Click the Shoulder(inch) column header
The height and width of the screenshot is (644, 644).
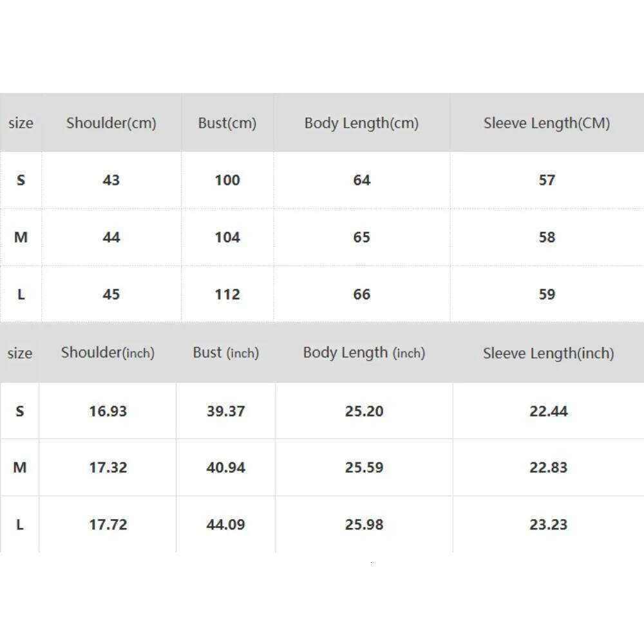108,353
